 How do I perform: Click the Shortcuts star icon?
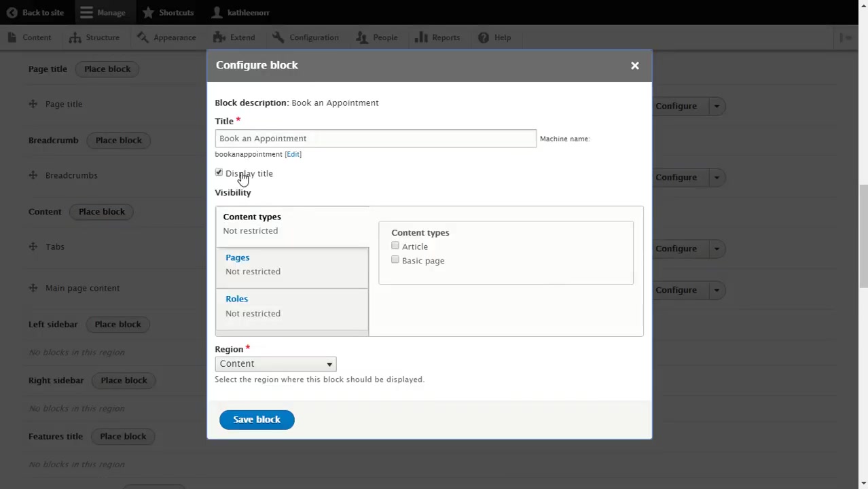click(x=148, y=12)
